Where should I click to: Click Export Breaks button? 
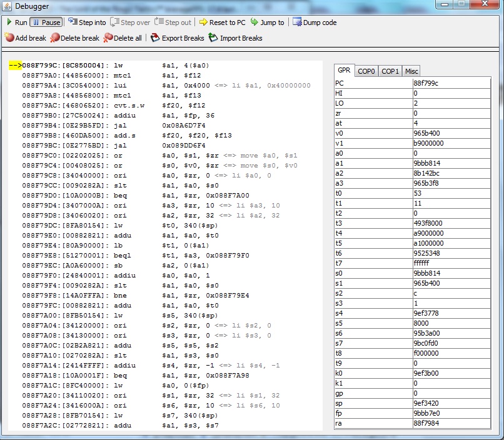click(177, 38)
